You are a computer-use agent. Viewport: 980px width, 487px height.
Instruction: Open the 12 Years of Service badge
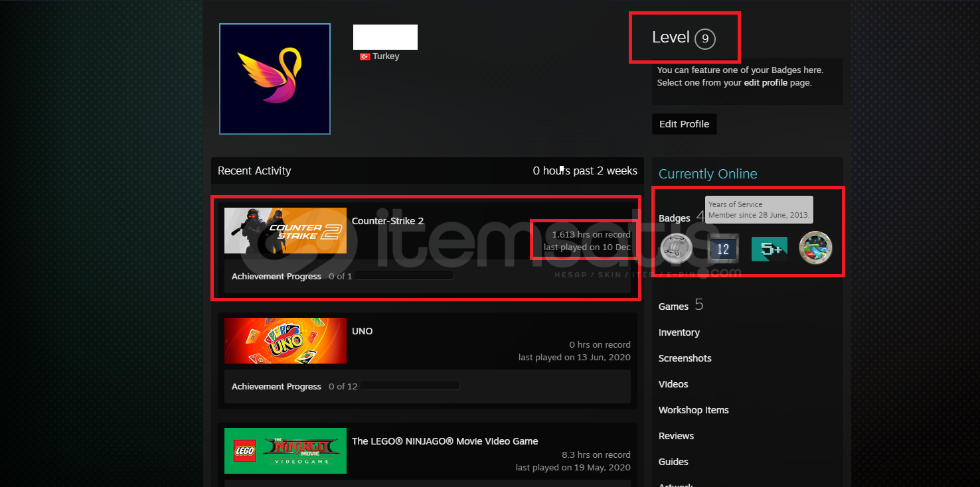[723, 249]
